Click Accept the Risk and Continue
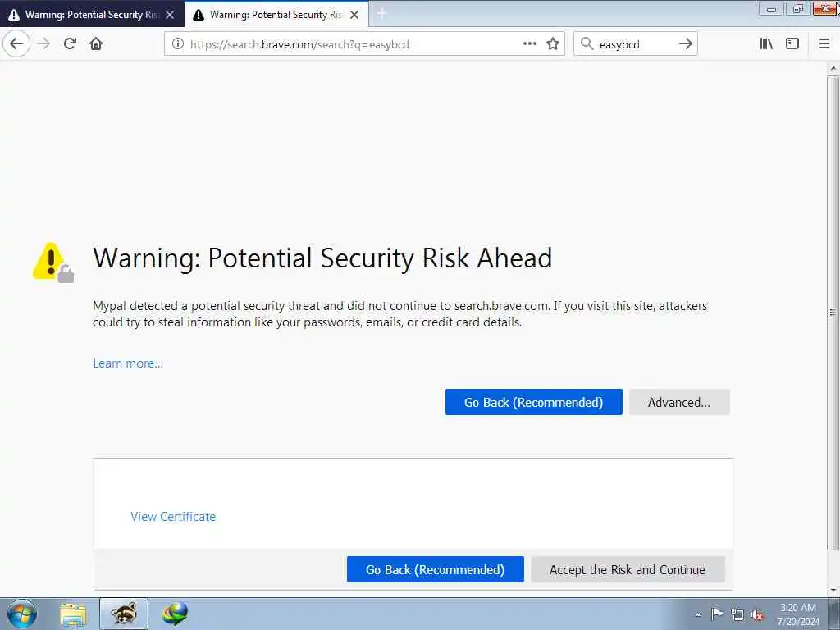Screen dimensions: 840x630 (628, 569)
